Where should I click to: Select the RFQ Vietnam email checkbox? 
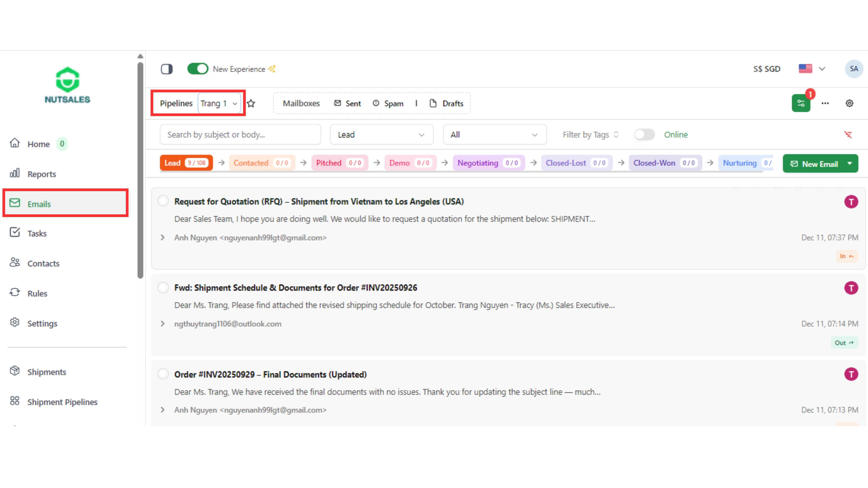[163, 201]
